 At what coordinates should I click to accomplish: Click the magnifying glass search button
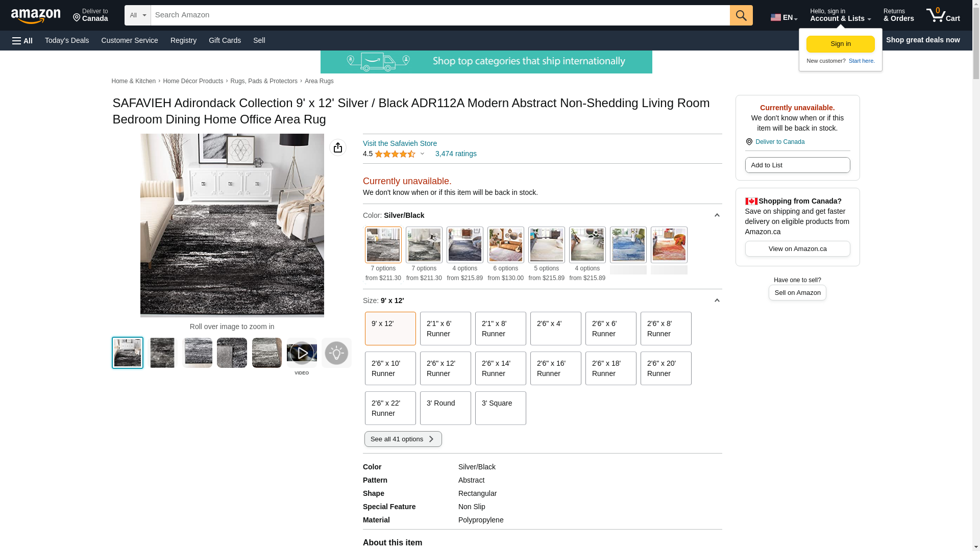(741, 15)
